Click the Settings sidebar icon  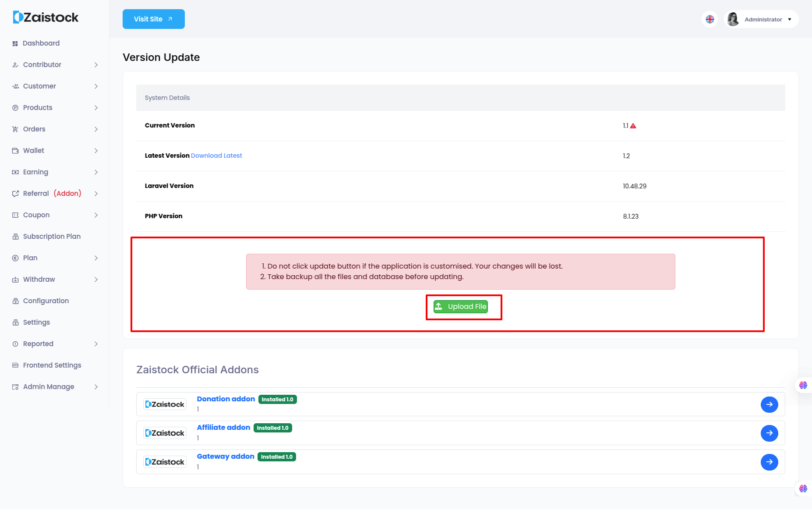pos(15,322)
